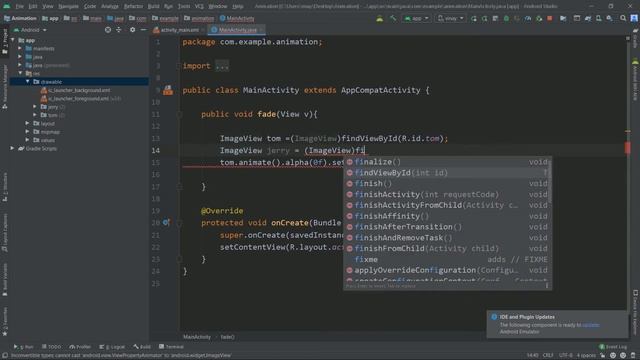This screenshot has width=640, height=360.
Task: Choose finishAffinity() autocomplete suggestion
Action: coord(447,216)
